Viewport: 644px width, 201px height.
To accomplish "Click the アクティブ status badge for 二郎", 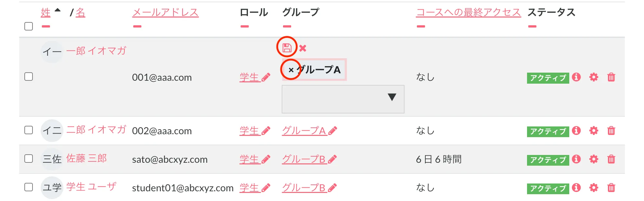I will (x=548, y=132).
